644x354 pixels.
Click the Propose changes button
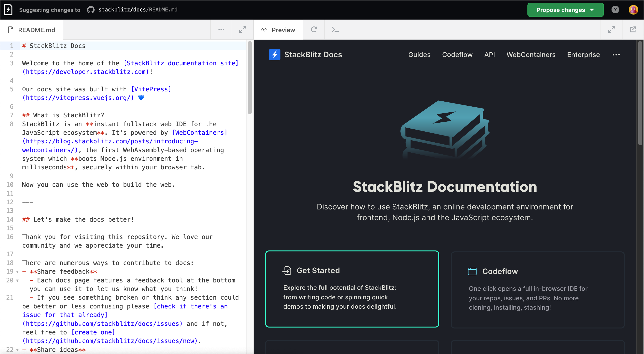[560, 10]
